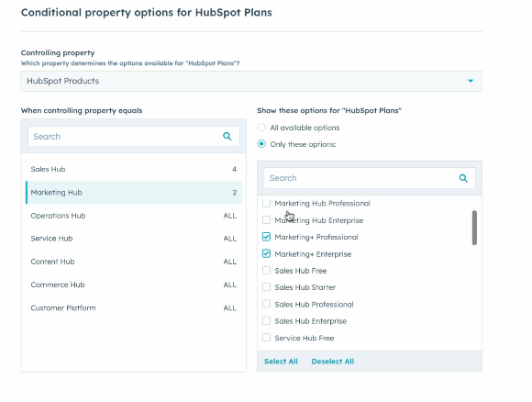Image resolution: width=532 pixels, height=402 pixels.
Task: Click the ALL value beside Customer Platform
Action: [x=230, y=308]
